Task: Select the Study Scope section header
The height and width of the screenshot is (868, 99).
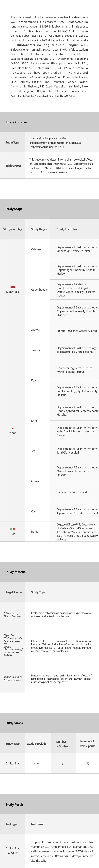Action: [14, 209]
